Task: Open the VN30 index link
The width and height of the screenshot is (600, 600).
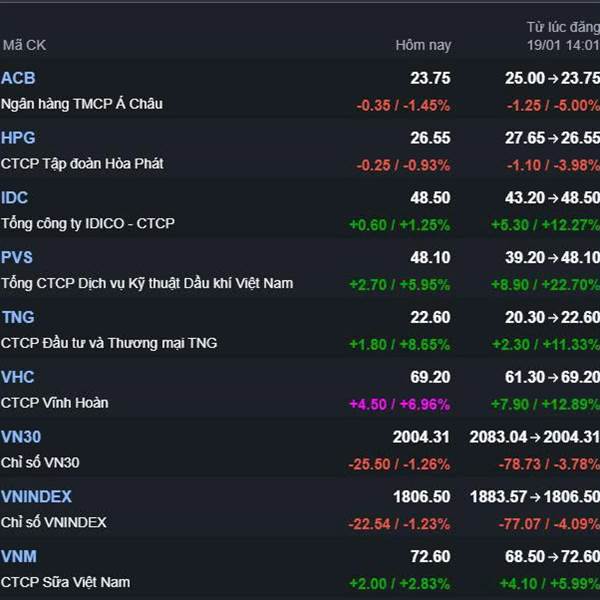Action: [x=21, y=437]
